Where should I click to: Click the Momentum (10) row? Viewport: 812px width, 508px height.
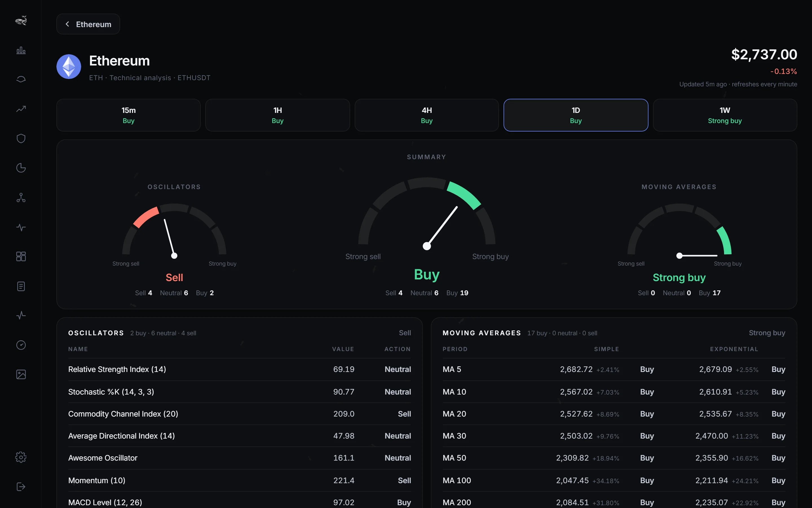(x=240, y=480)
